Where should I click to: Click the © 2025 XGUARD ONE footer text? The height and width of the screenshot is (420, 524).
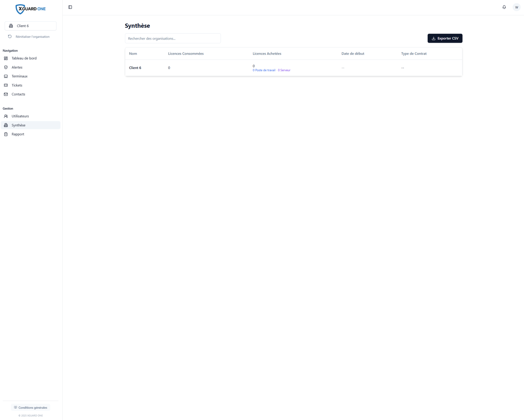pos(30,416)
